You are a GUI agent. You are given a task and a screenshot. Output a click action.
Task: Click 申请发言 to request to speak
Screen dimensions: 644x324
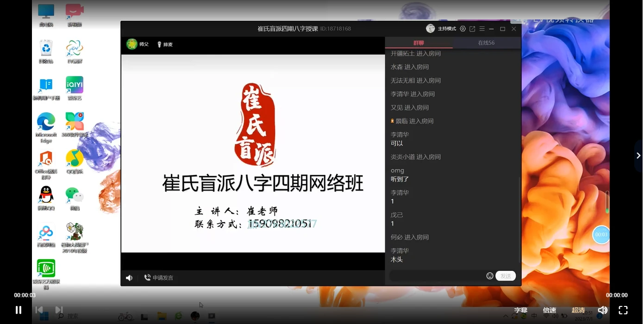[x=159, y=278]
